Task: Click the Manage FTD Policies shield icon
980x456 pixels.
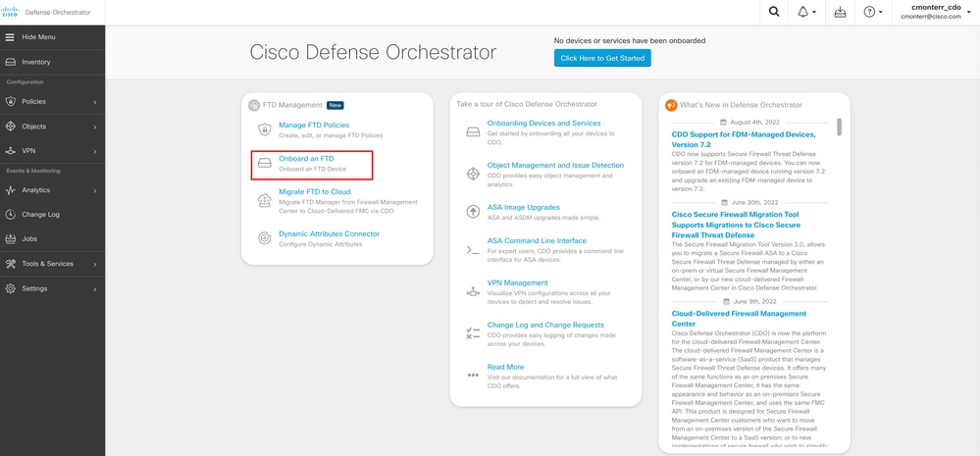Action: click(265, 129)
